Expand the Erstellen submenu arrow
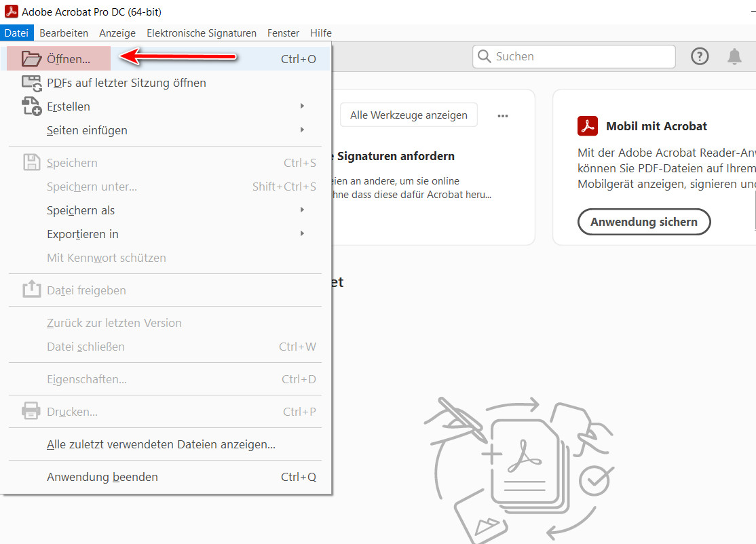Screen dimensions: 756x544 click(x=303, y=106)
